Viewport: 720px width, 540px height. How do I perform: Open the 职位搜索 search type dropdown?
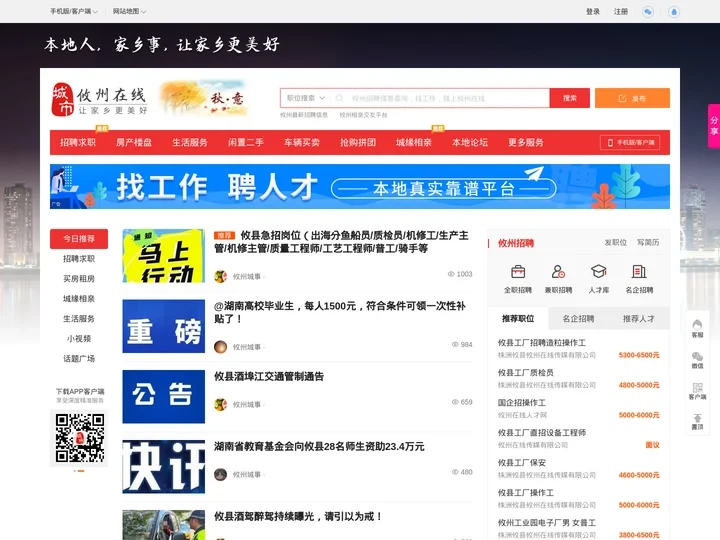click(x=306, y=98)
